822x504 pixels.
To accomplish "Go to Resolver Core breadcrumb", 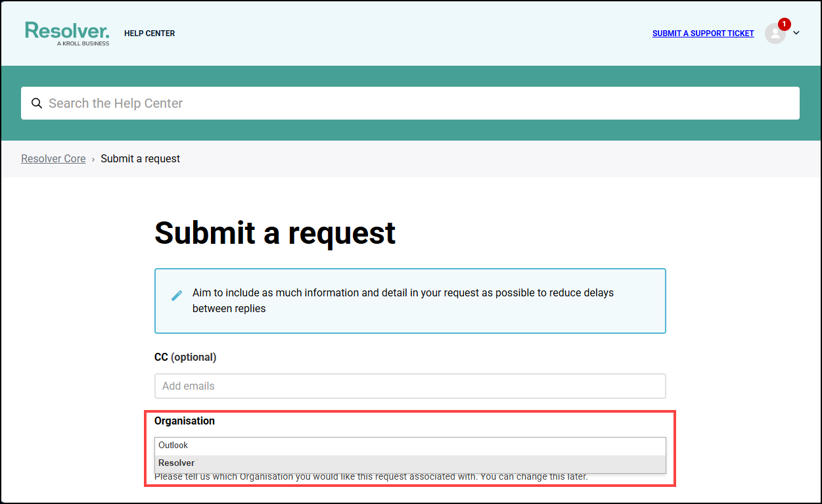I will 53,158.
